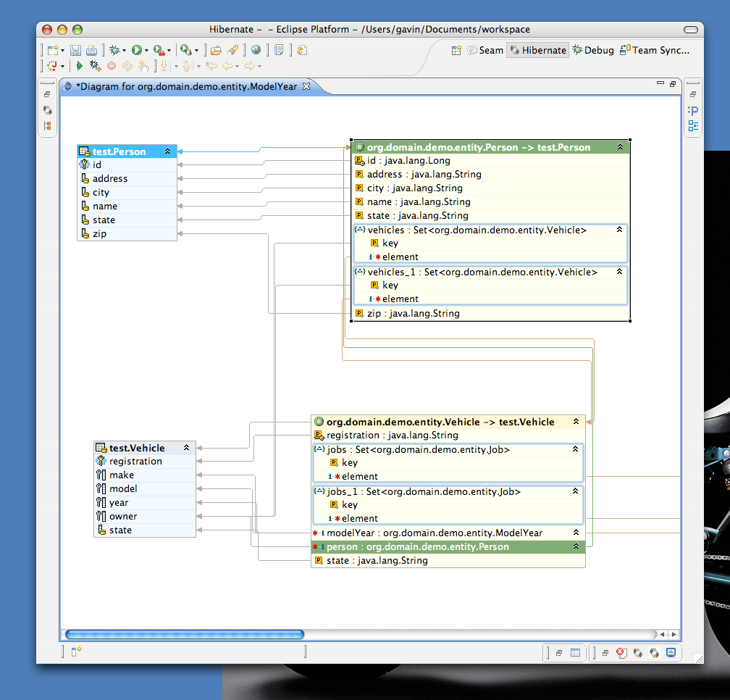Switch to the Hibernate perspective
Viewport: 730px width, 700px height.
click(537, 50)
